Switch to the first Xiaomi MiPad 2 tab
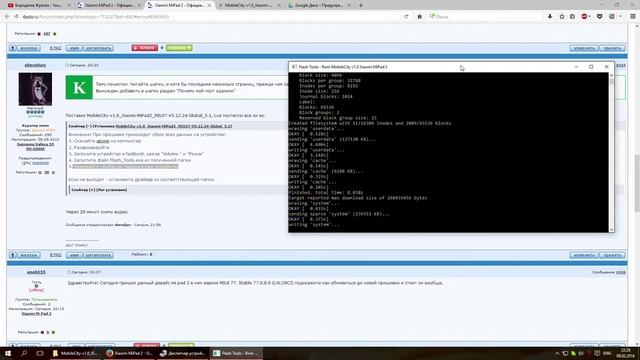This screenshot has width=640, height=360. (x=108, y=5)
